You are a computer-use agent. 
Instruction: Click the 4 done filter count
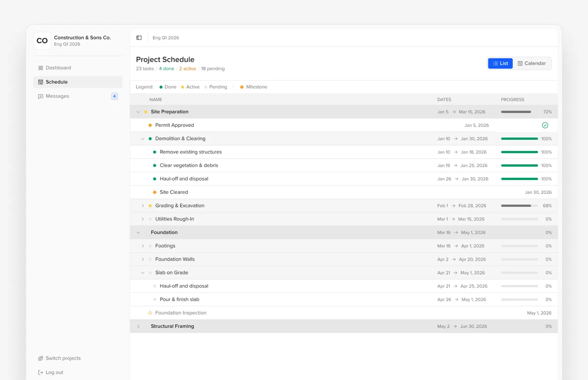click(x=167, y=69)
